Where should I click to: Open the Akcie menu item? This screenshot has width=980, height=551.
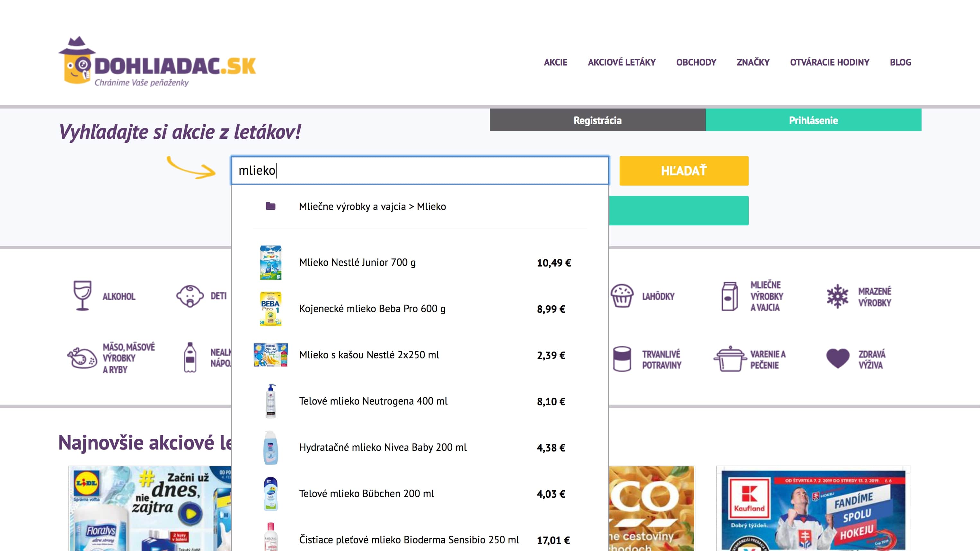555,62
